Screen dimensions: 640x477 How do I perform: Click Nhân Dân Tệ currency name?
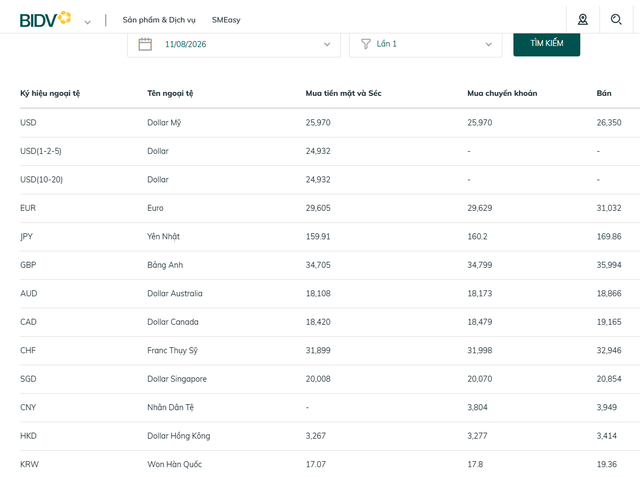click(x=170, y=407)
